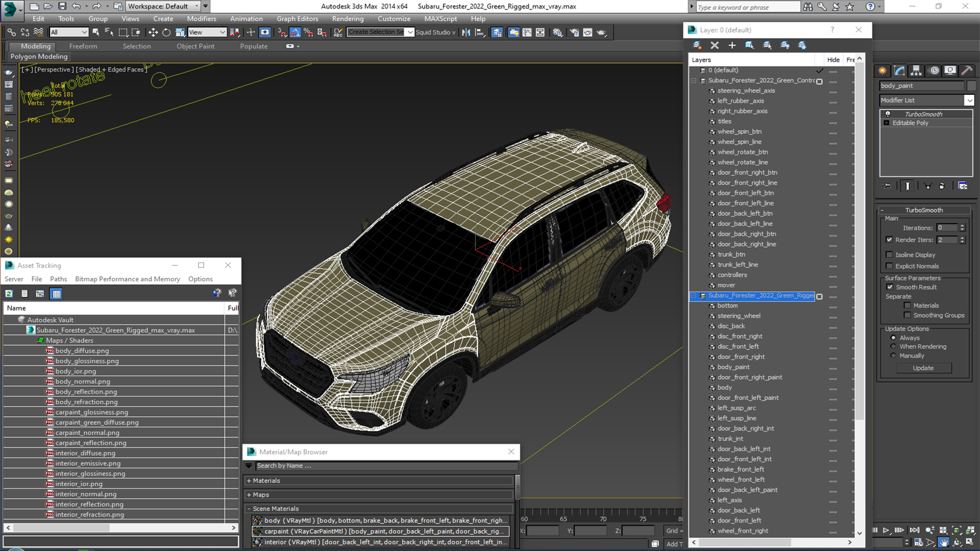Collapse Subaru_Forester_2022_Green_Controllers layer tree
Image resolution: width=980 pixels, height=551 pixels.
[x=693, y=81]
